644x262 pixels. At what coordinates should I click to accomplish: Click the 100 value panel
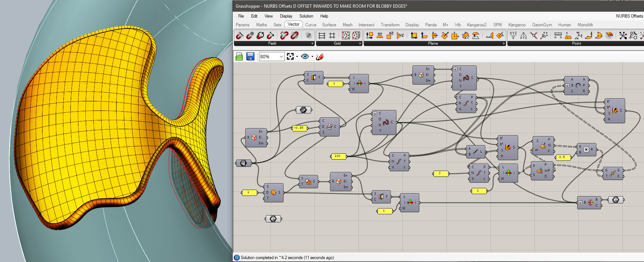(338, 156)
